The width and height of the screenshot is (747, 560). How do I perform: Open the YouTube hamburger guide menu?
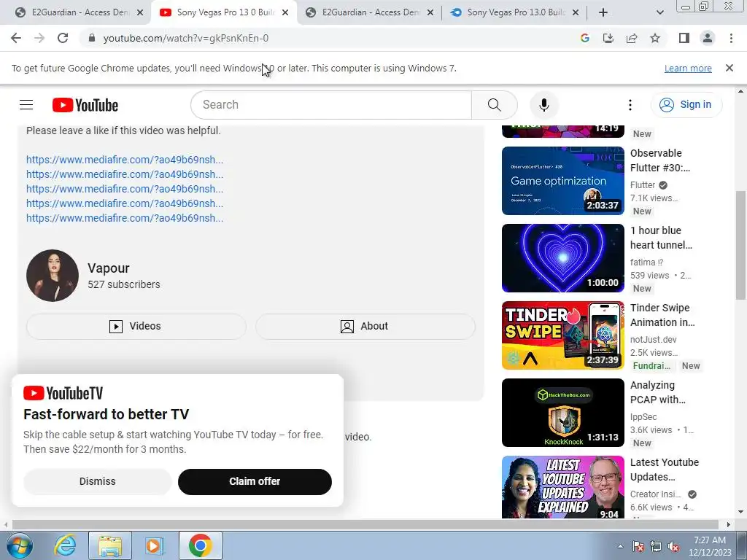click(x=26, y=105)
